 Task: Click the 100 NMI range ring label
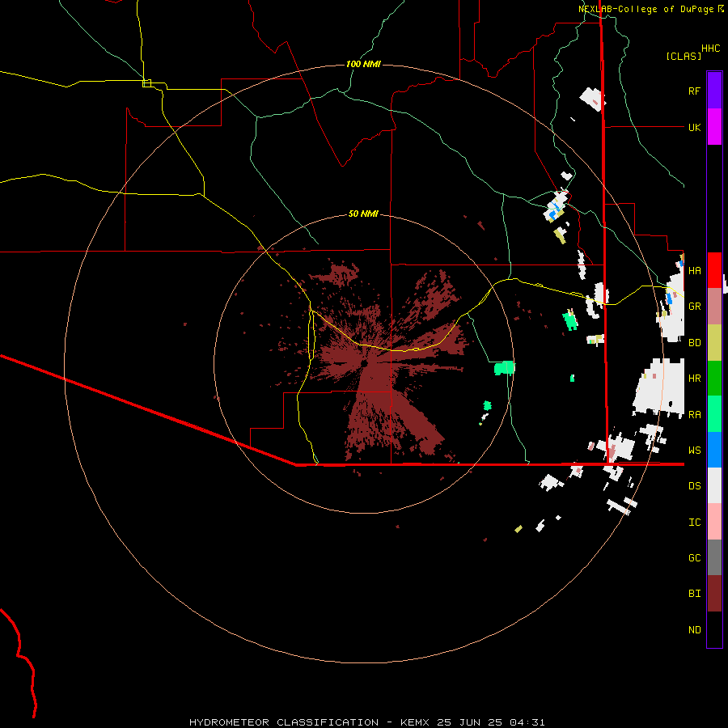(363, 64)
